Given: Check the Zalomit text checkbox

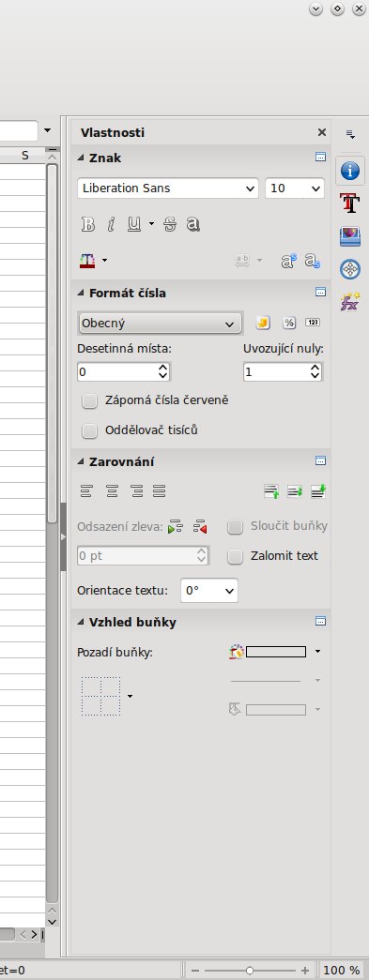Looking at the screenshot, I should (x=235, y=556).
